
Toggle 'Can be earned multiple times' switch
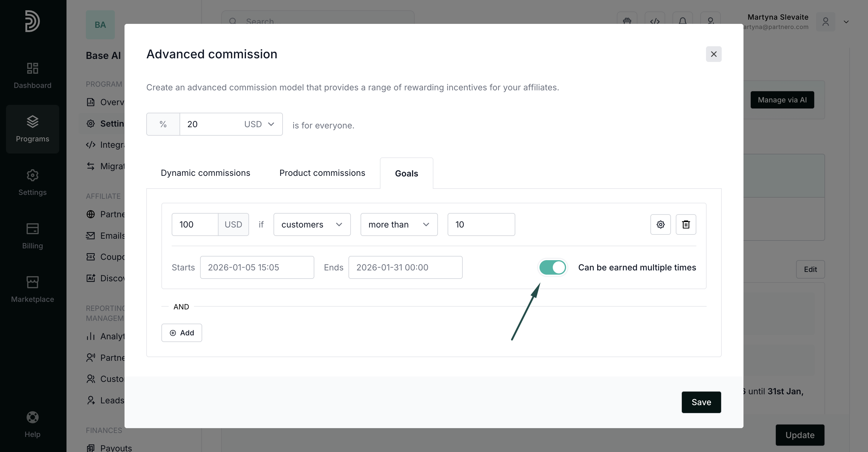pyautogui.click(x=552, y=267)
